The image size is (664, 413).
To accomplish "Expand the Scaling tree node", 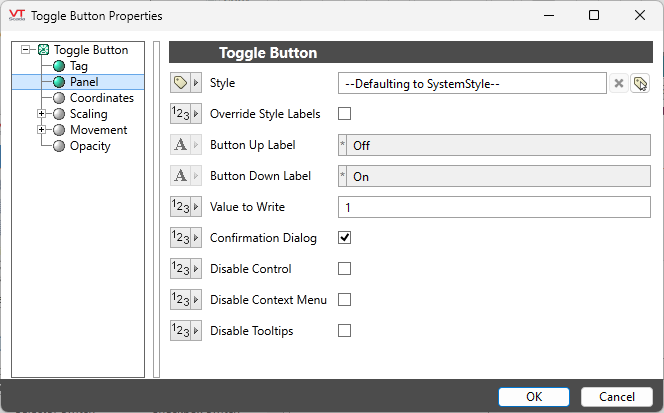I will (x=41, y=114).
